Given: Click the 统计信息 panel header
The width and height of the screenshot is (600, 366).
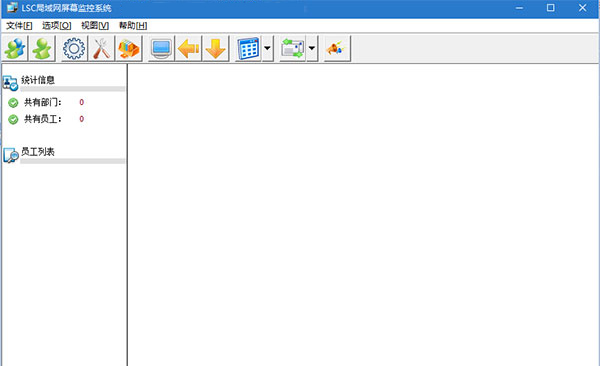Looking at the screenshot, I should click(x=38, y=80).
